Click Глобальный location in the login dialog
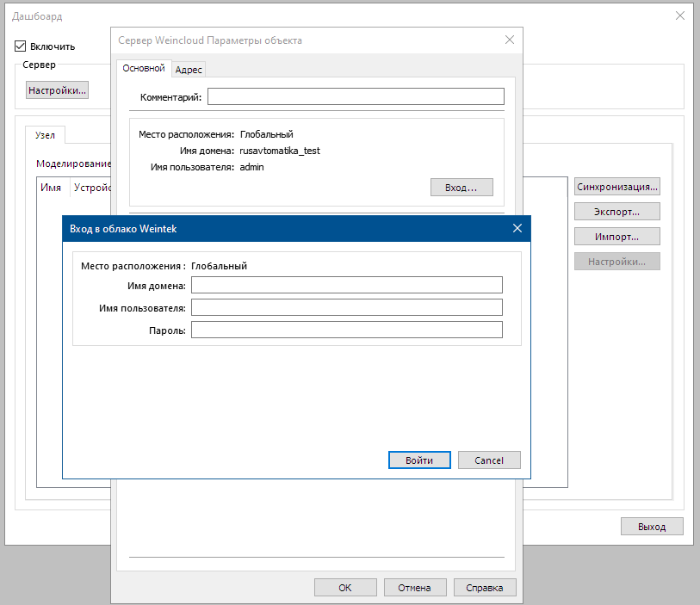Viewport: 700px width, 605px height. (x=219, y=266)
